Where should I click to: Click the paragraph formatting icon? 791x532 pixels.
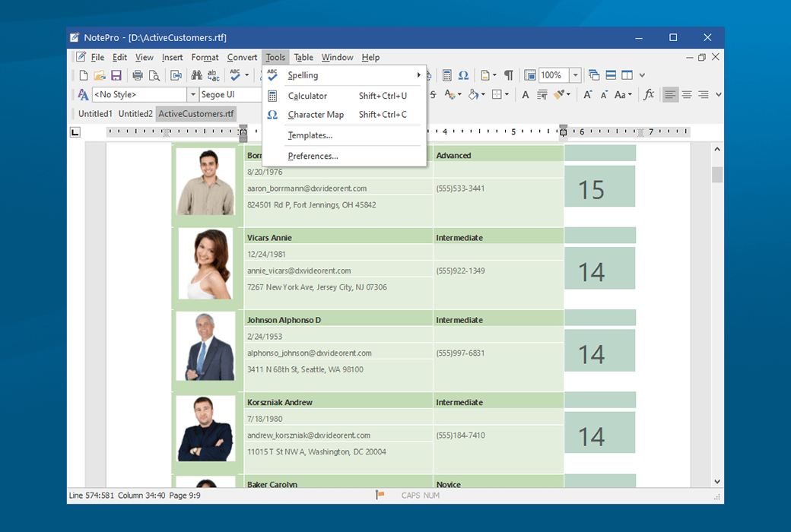click(x=542, y=95)
